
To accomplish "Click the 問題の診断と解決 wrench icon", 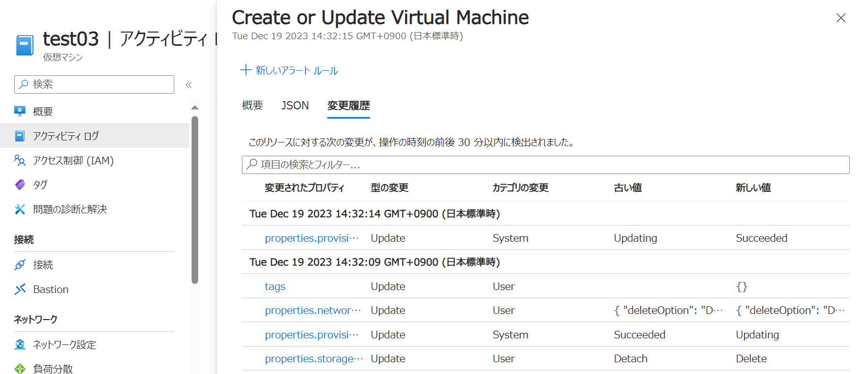I will tap(20, 209).
